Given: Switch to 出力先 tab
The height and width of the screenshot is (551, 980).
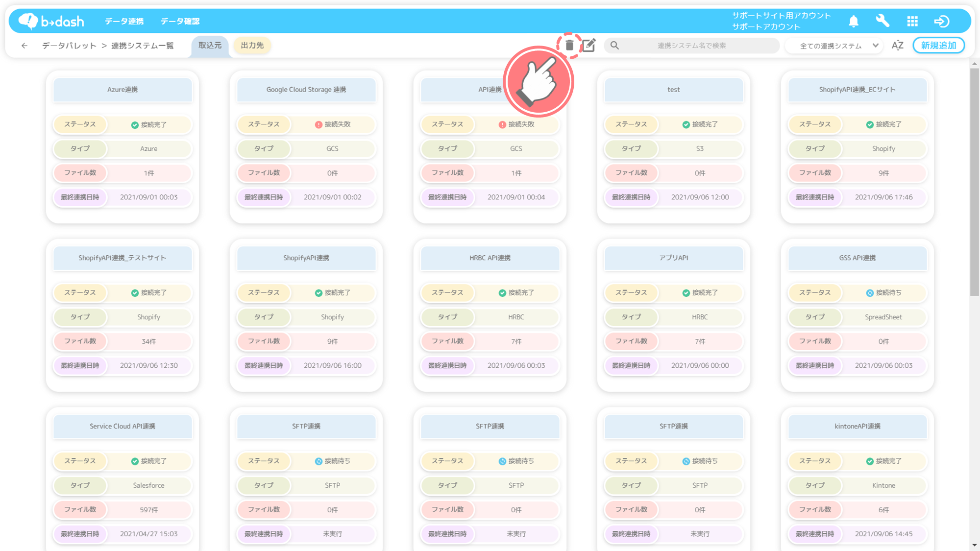Looking at the screenshot, I should (x=252, y=46).
